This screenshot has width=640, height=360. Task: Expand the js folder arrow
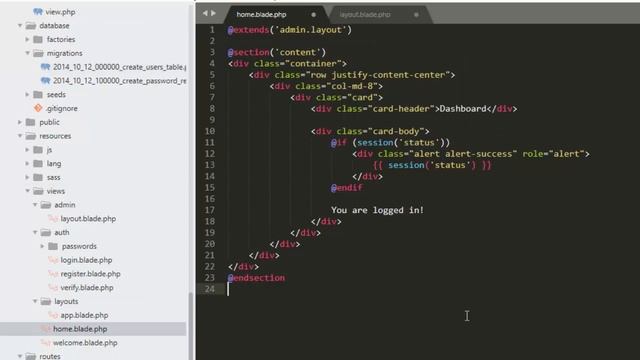click(27, 150)
